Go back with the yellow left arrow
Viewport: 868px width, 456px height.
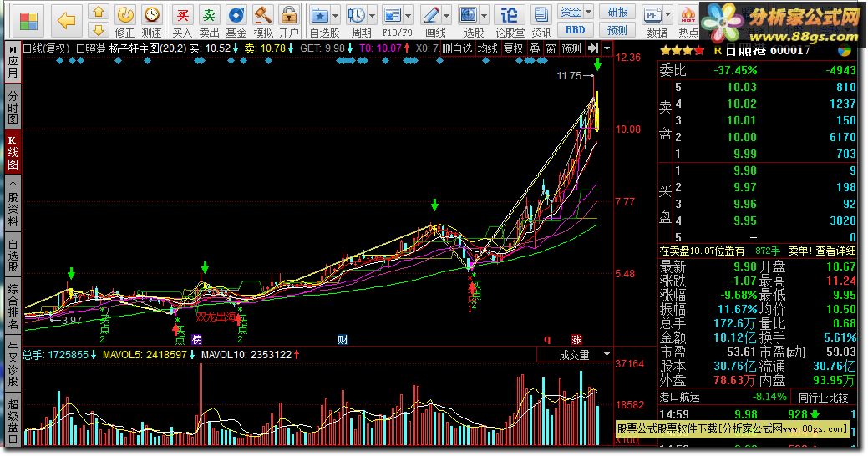pos(67,21)
